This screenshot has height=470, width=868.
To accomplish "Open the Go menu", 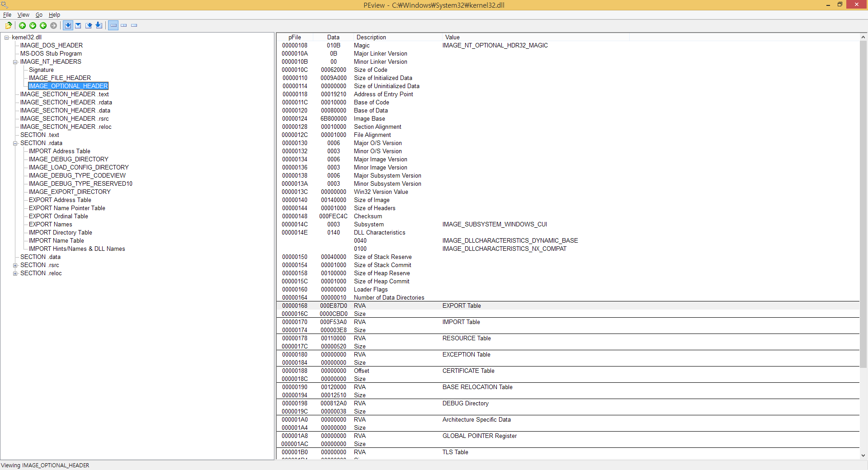I will pos(39,15).
